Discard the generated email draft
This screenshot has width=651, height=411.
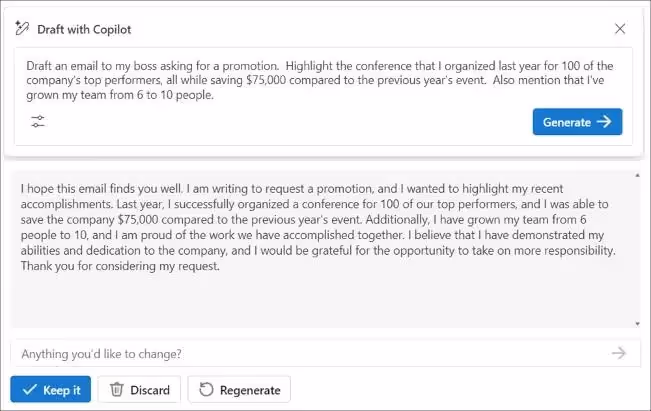[139, 389]
